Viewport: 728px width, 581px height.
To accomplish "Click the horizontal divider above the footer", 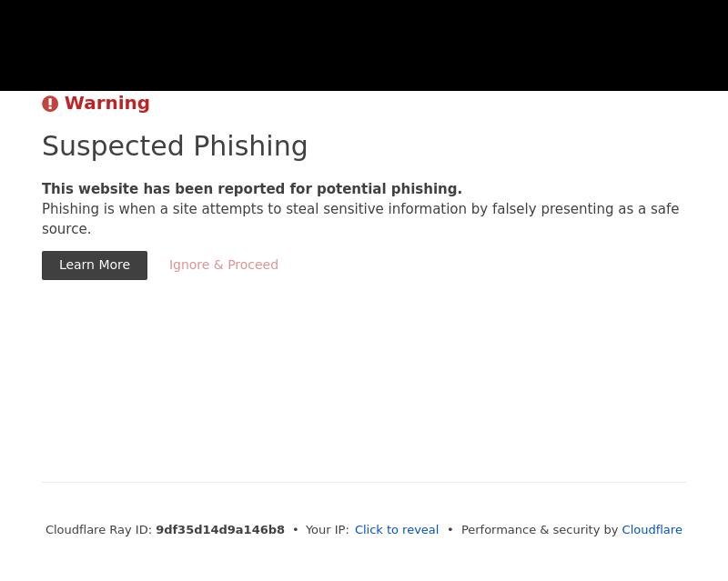I will 364,482.
